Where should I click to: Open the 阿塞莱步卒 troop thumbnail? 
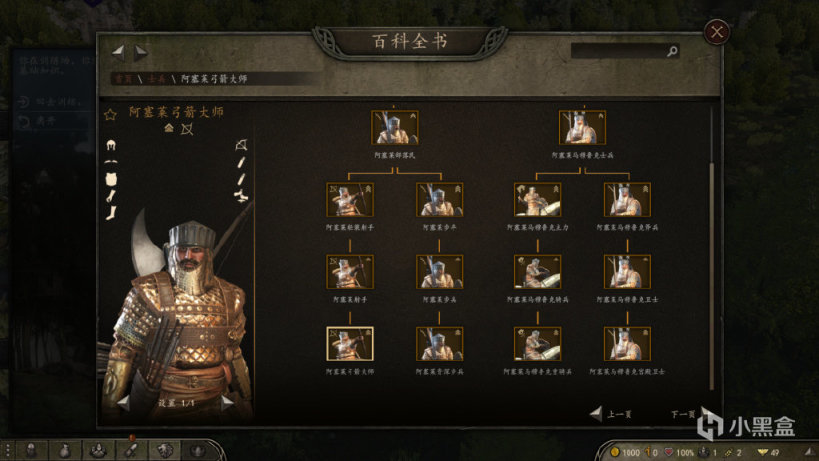[439, 199]
